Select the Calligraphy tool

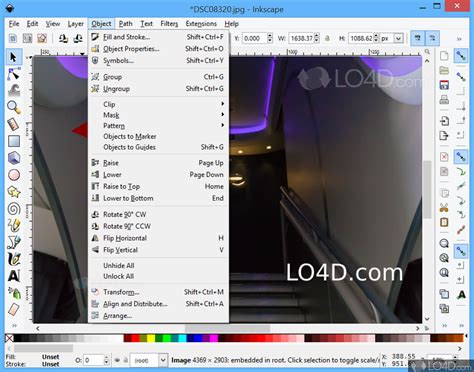coord(14,259)
